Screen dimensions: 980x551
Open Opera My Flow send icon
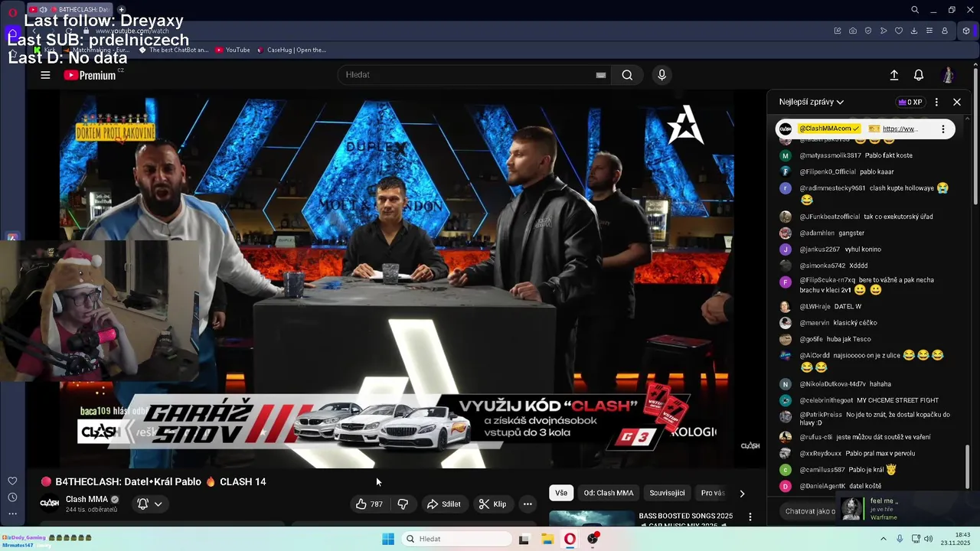[884, 31]
